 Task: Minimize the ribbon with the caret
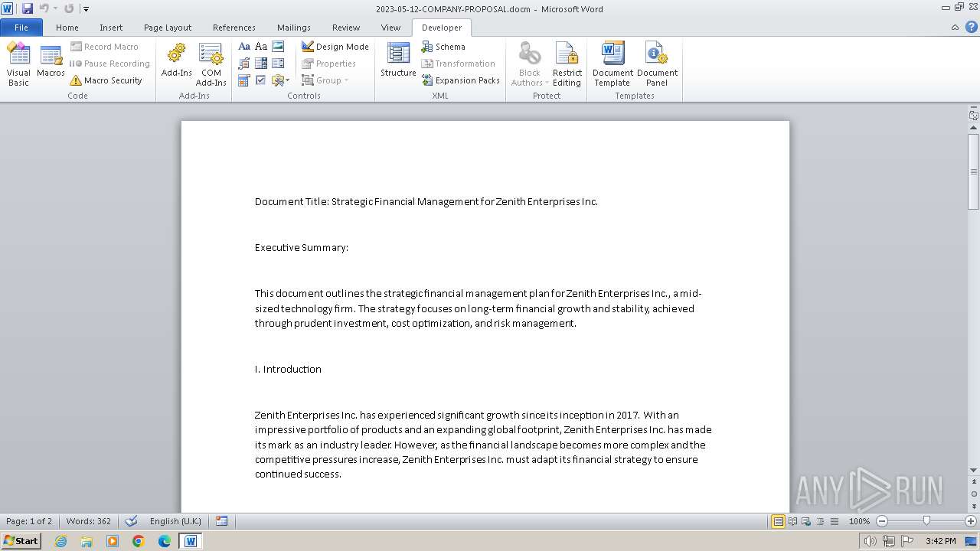(955, 27)
